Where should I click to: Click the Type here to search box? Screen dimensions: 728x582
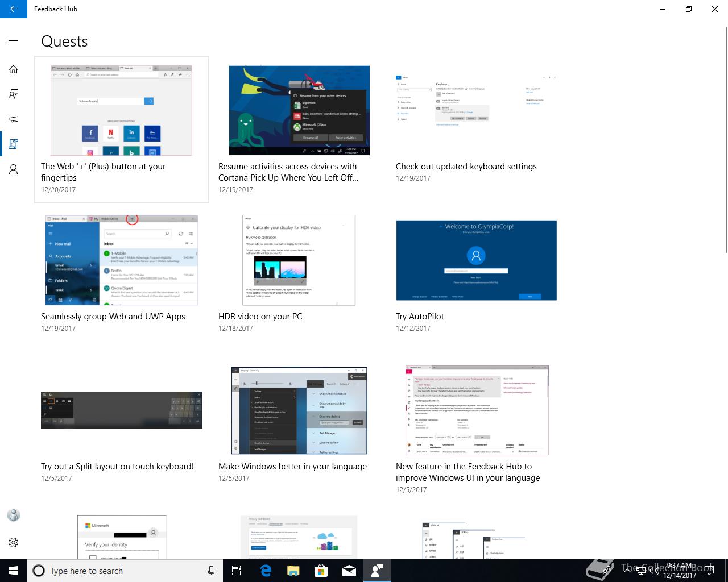tap(125, 571)
